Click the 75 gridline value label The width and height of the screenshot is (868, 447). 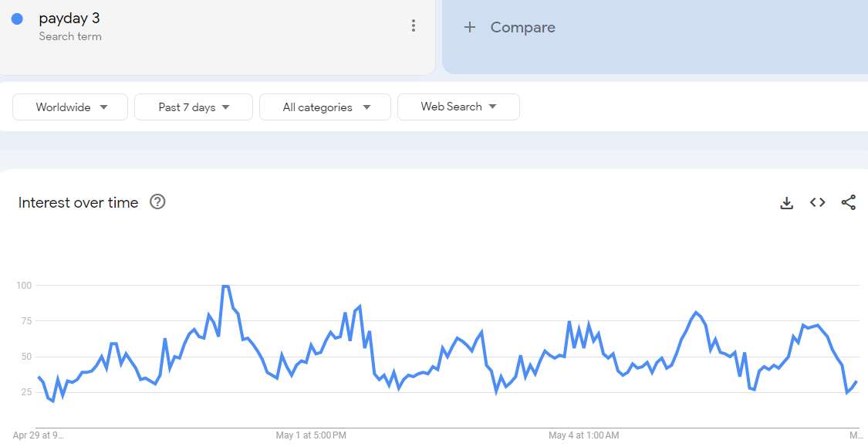coord(25,321)
